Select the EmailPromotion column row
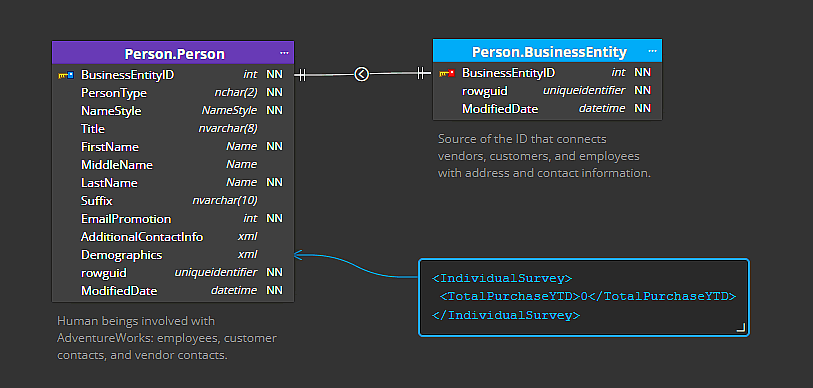Viewport: 813px width, 388px height. [173, 218]
